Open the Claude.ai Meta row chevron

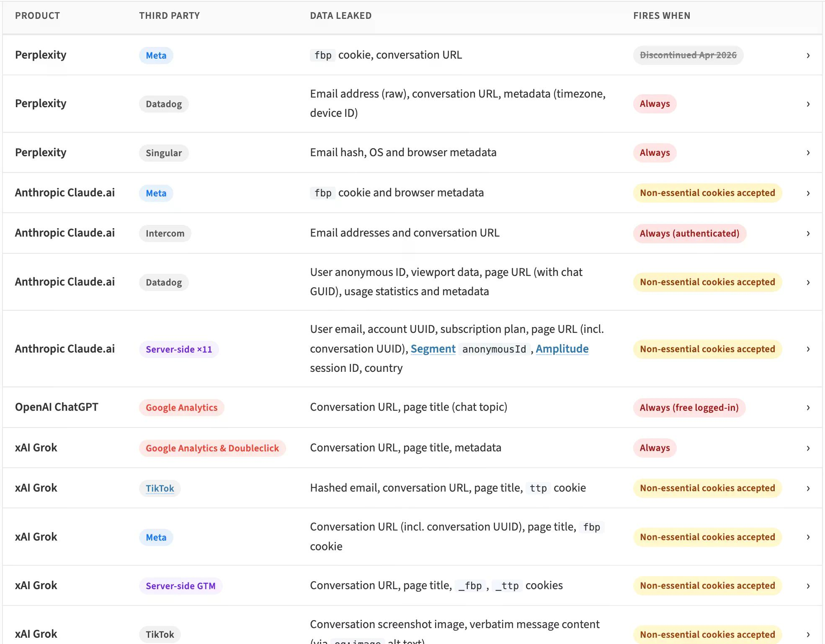(x=808, y=193)
